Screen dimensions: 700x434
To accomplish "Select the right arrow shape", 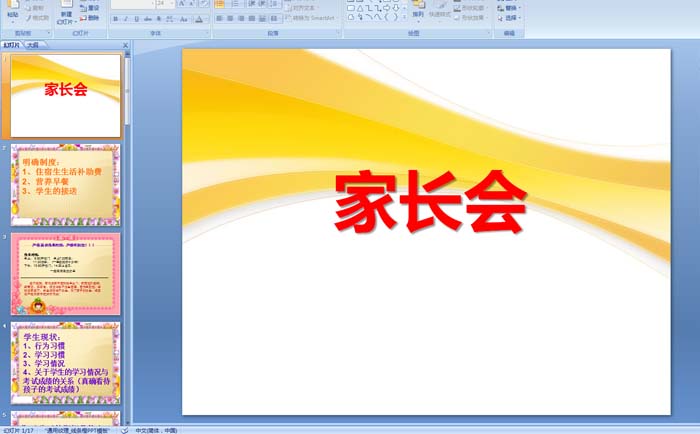I will pos(386,8).
